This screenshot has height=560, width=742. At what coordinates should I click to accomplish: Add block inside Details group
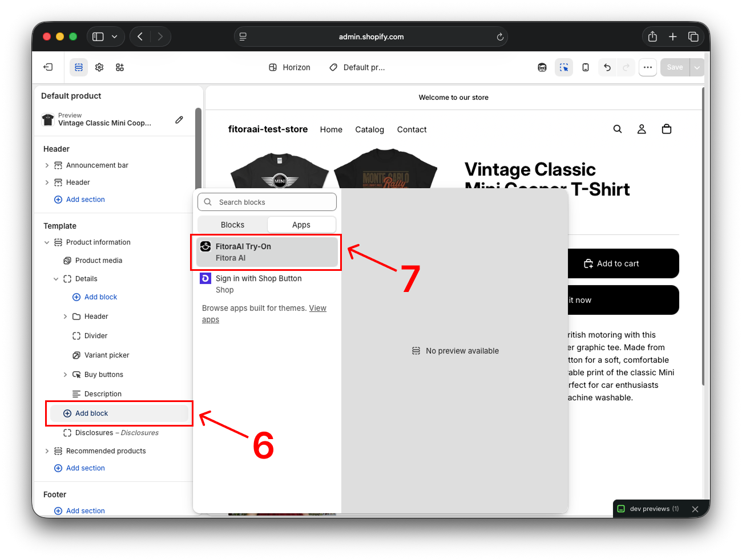click(x=95, y=297)
